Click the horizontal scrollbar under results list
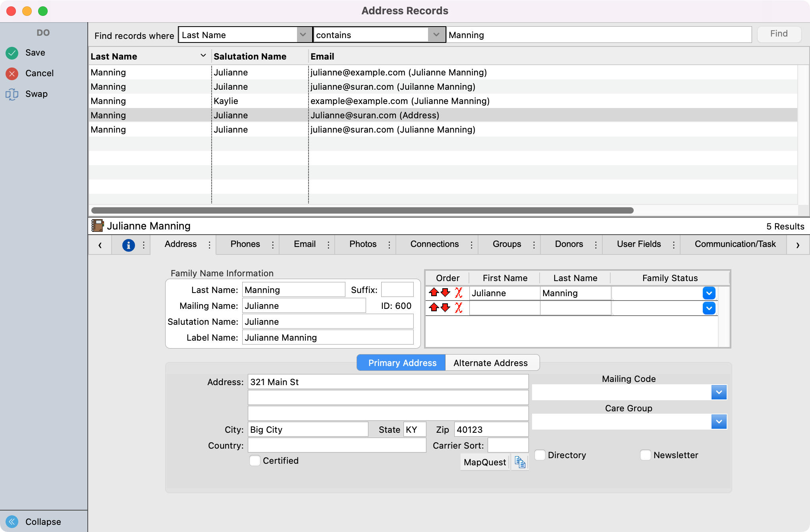Image resolution: width=810 pixels, height=532 pixels. (x=362, y=210)
